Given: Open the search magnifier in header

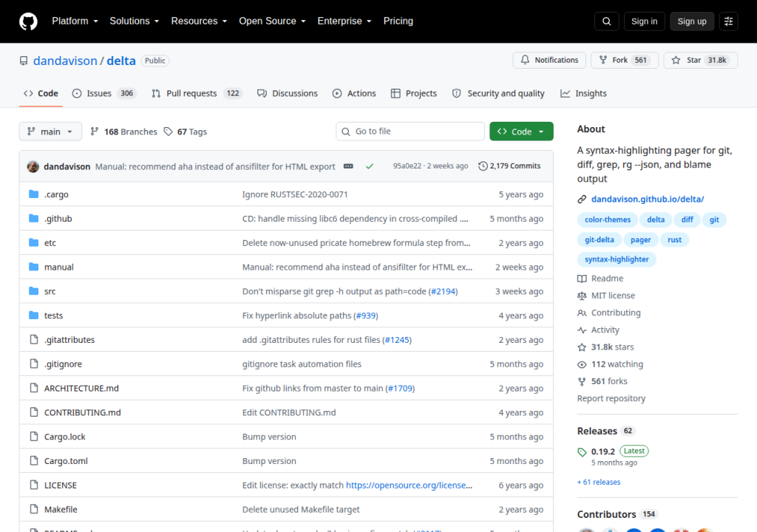Looking at the screenshot, I should click(606, 21).
